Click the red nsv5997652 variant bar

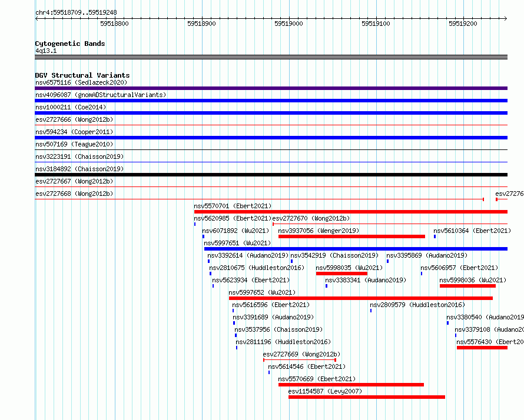pyautogui.click(x=361, y=298)
